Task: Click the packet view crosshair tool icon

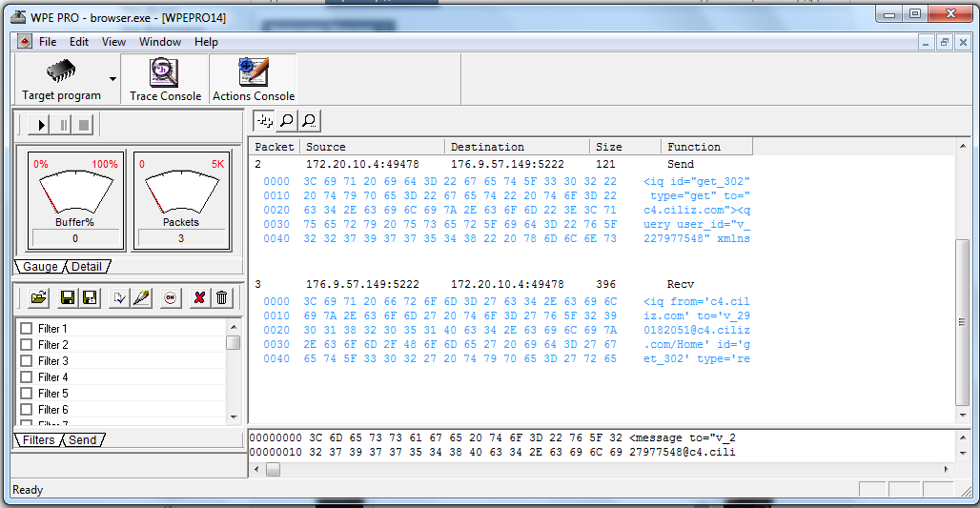Action: pos(264,121)
